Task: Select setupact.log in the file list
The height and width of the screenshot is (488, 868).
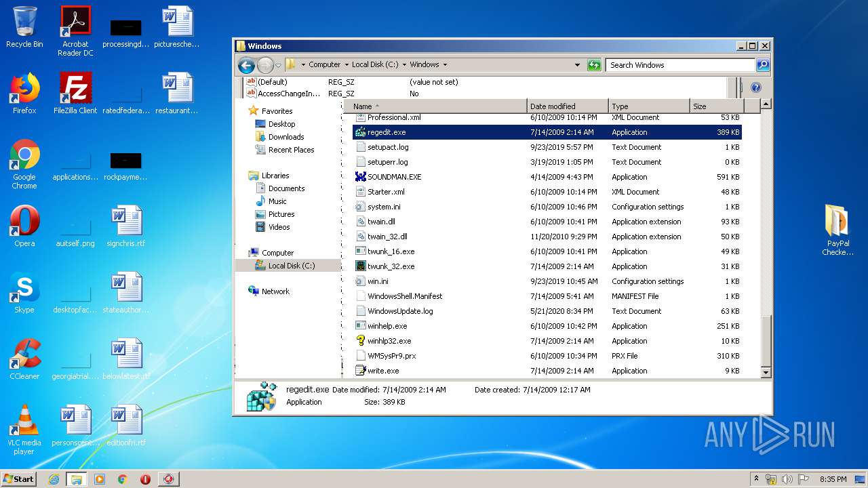Action: tap(547, 147)
